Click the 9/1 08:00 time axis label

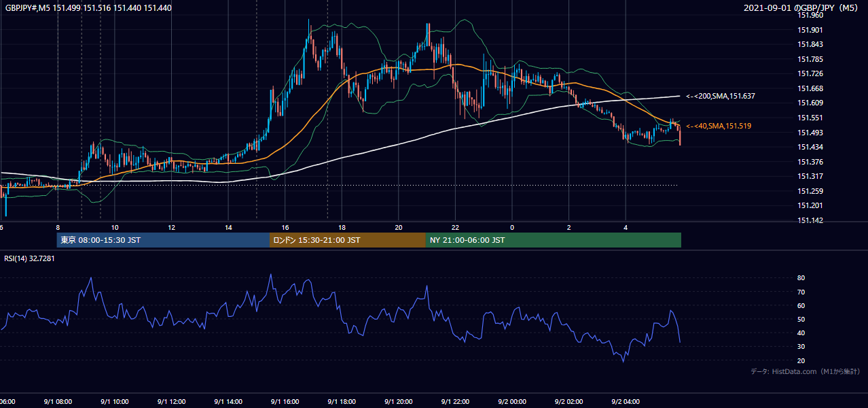click(x=57, y=402)
